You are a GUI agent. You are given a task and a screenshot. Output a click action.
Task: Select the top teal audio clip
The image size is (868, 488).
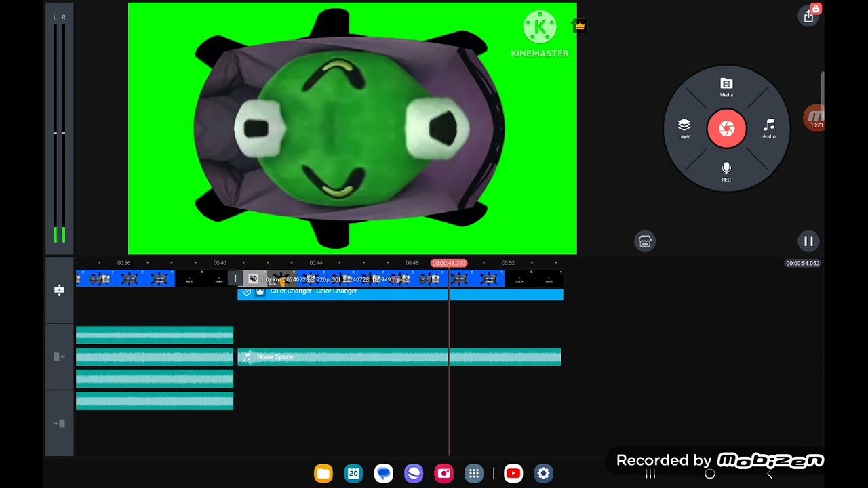point(155,335)
